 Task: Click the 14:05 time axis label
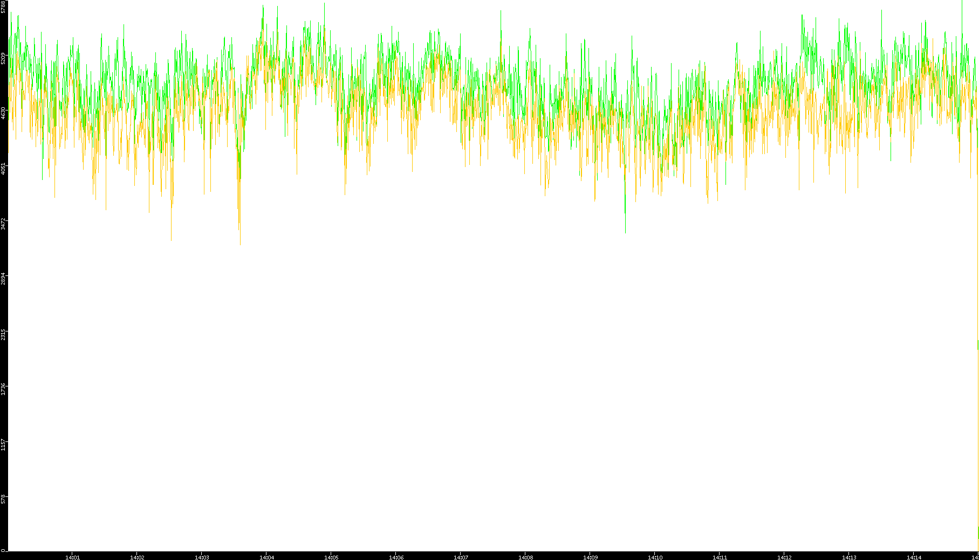point(331,557)
